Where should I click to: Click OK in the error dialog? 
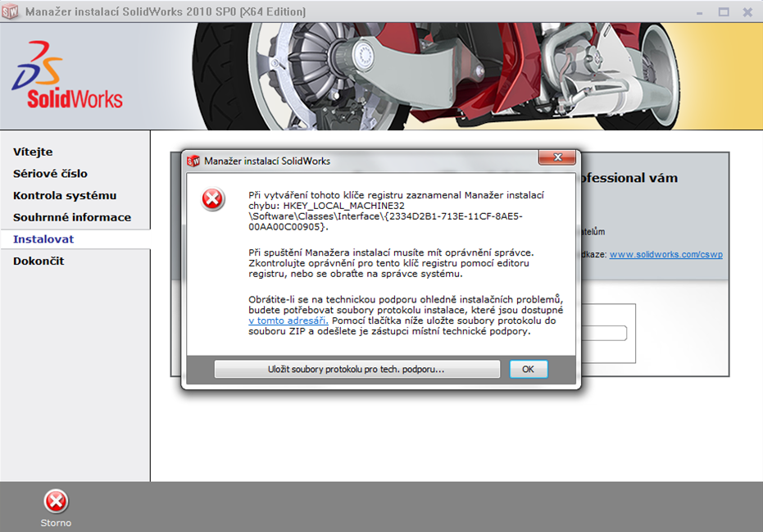529,369
